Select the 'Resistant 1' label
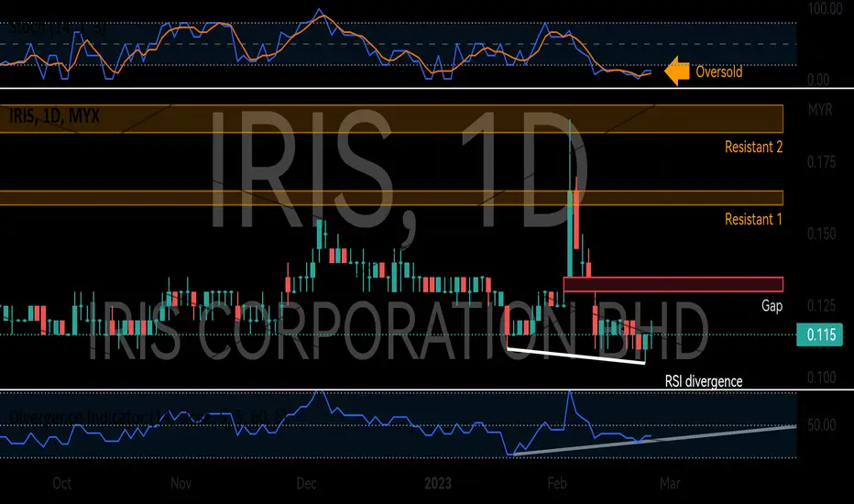Screen dimensions: 854x504 tap(753, 220)
